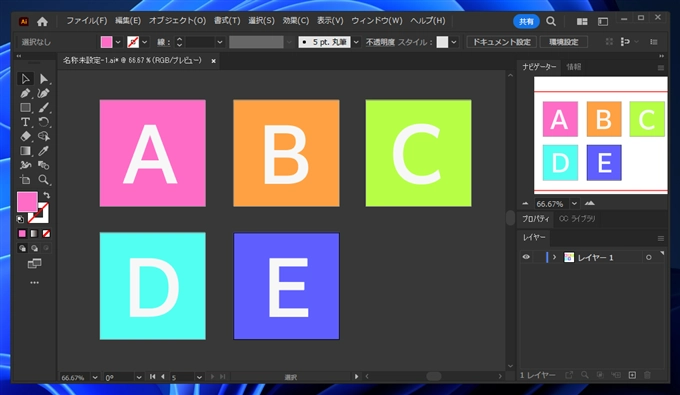The width and height of the screenshot is (680, 395).
Task: Select the Rectangle tool
Action: (25, 108)
